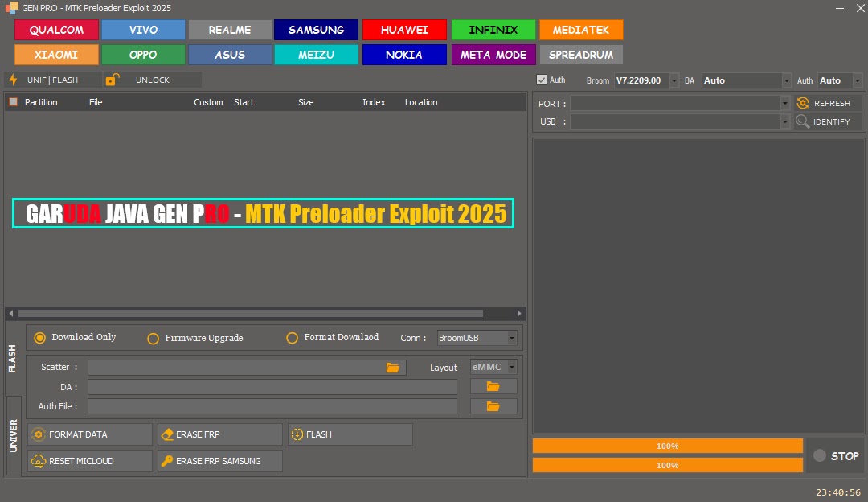Click the Custom column header

(x=208, y=102)
